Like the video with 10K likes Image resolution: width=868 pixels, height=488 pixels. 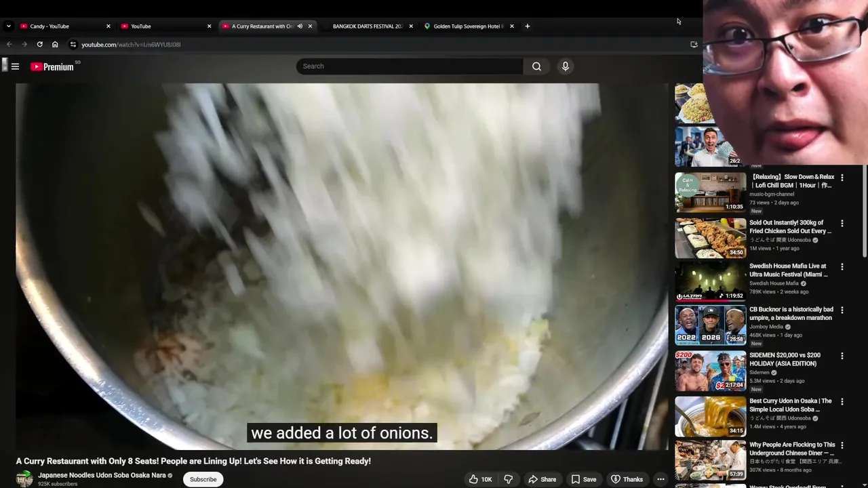pos(481,479)
